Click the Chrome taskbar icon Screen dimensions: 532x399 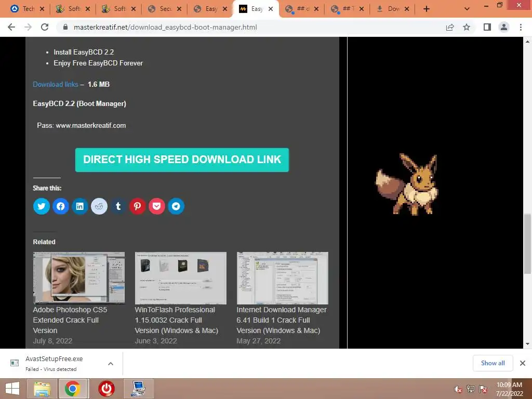coord(73,389)
